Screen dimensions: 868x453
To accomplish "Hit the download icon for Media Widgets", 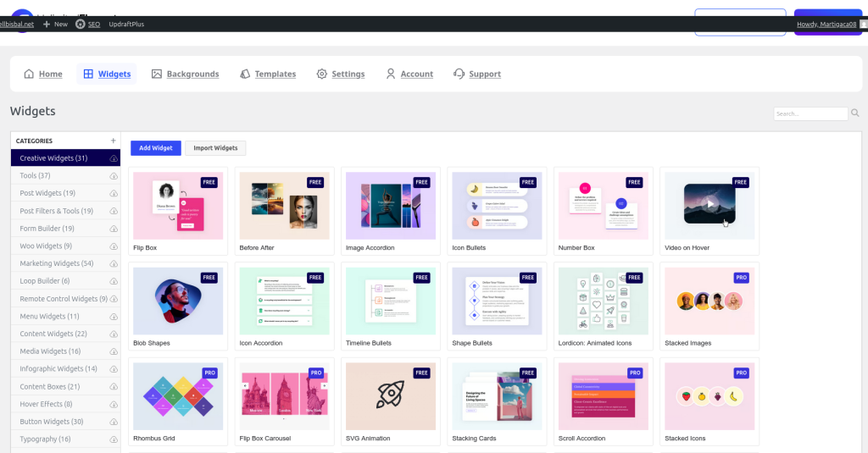I will pos(114,351).
